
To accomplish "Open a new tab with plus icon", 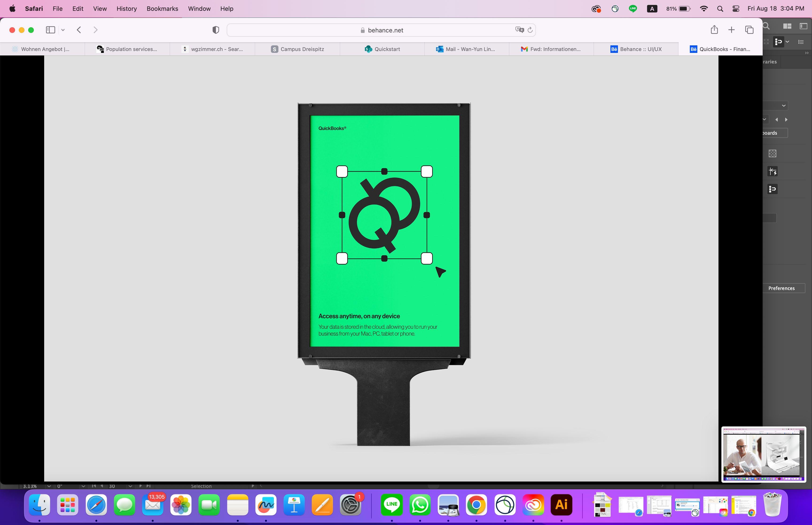I will [x=731, y=30].
